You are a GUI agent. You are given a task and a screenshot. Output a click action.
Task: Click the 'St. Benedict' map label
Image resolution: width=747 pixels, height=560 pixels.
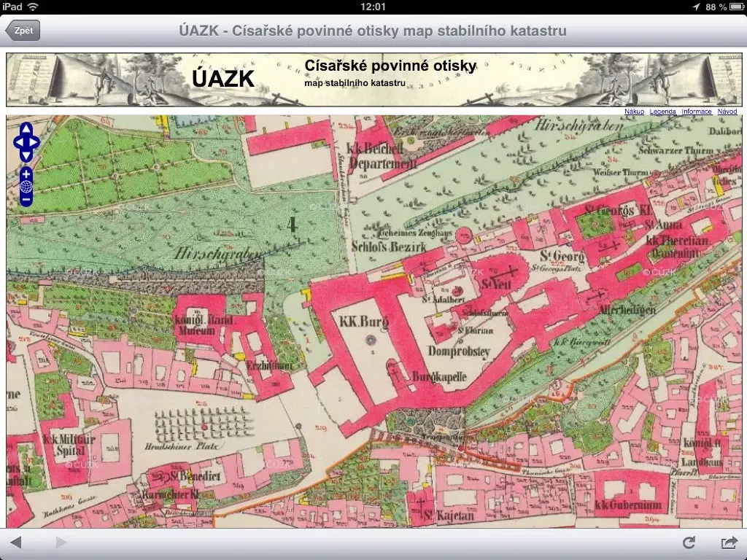(195, 475)
